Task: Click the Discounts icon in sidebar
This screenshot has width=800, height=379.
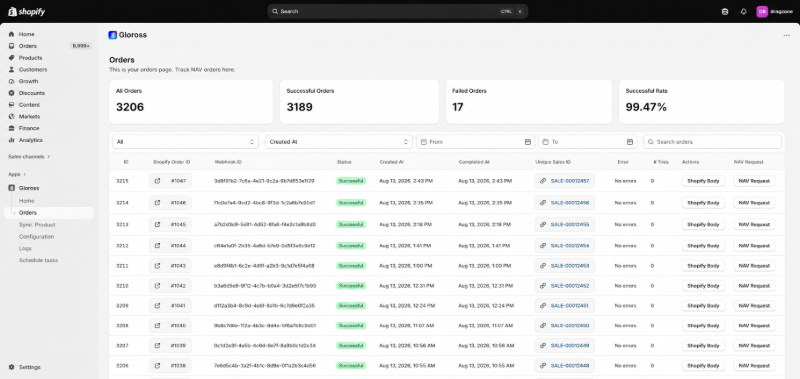Action: (12, 93)
